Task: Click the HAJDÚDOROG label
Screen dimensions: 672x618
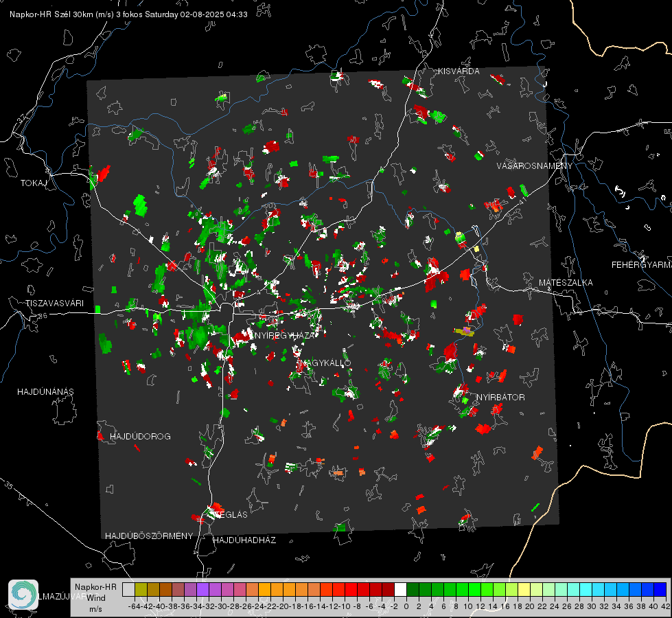Action: (140, 436)
